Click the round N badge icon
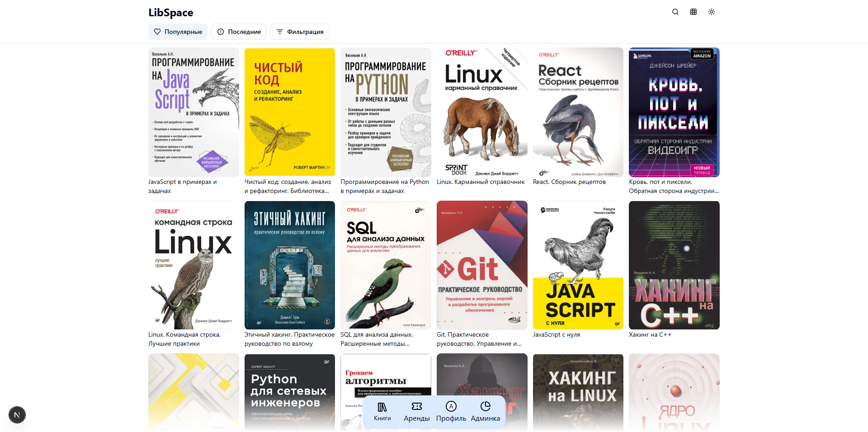The height and width of the screenshot is (432, 868). [x=17, y=415]
